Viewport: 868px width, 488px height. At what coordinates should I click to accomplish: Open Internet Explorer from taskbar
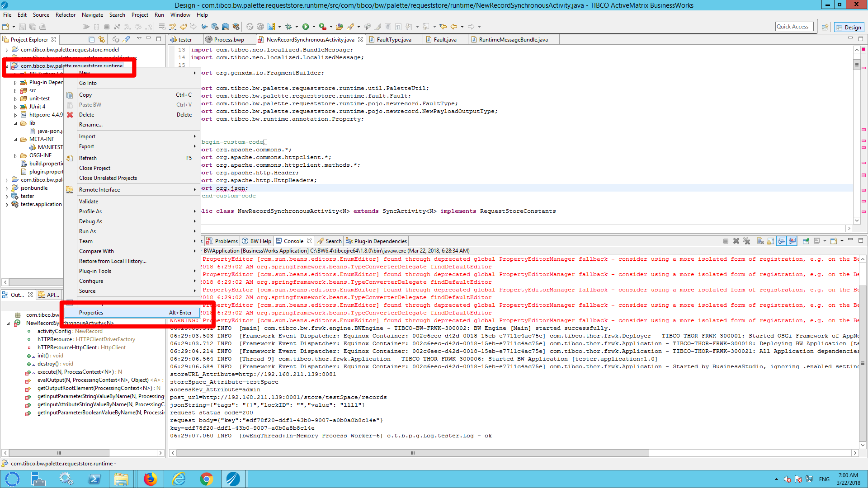179,479
